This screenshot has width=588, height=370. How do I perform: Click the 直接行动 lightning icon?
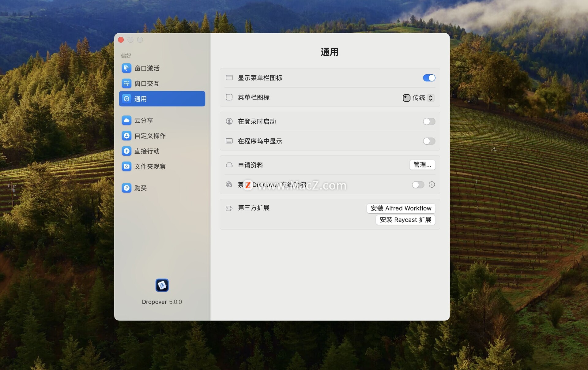tap(126, 151)
